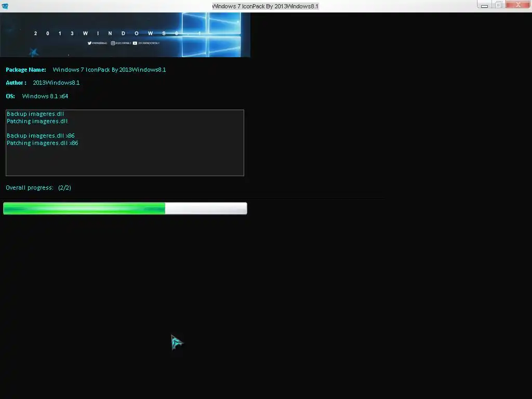Maximize the IconPack installer window
The width and height of the screenshot is (532, 399).
tap(498, 4)
